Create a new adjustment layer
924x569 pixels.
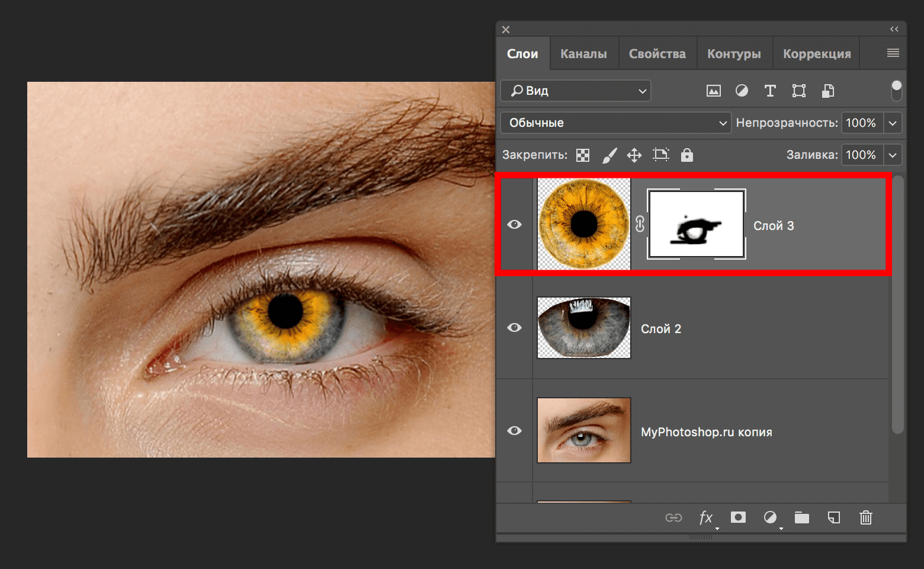click(771, 517)
